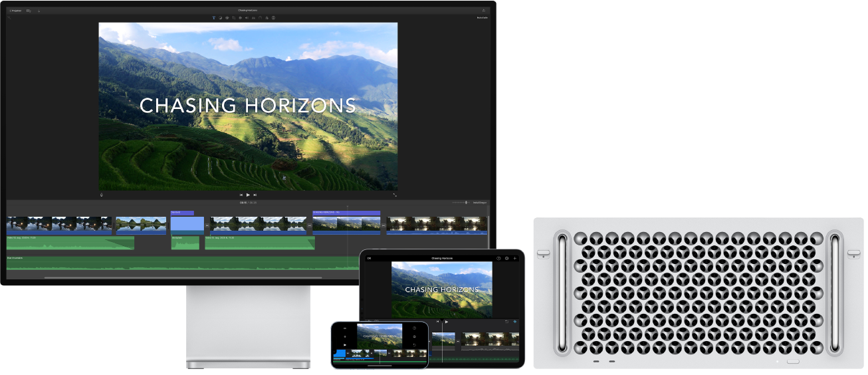
Task: Select the third green audio clip on Mac
Action: pos(260,243)
